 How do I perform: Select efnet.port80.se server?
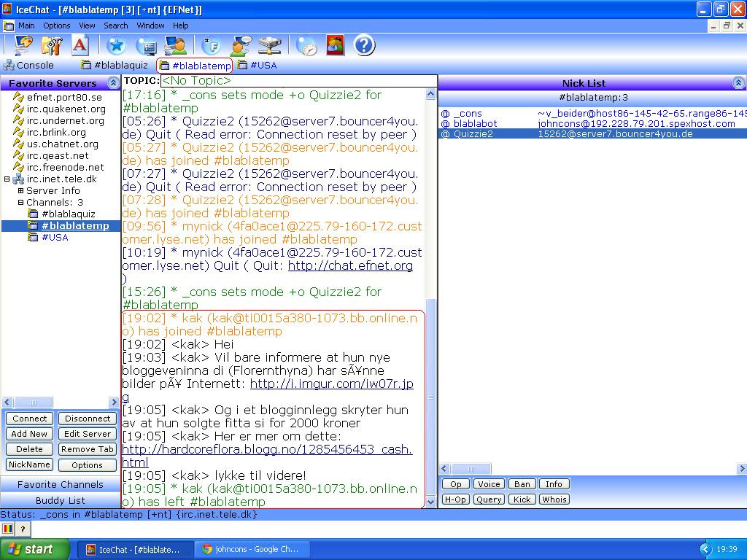(64, 97)
